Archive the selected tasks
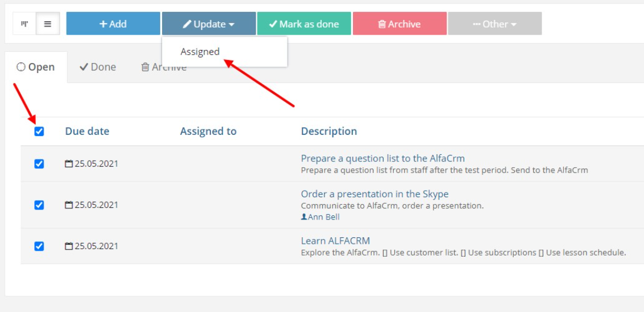This screenshot has height=312, width=644. (x=399, y=24)
